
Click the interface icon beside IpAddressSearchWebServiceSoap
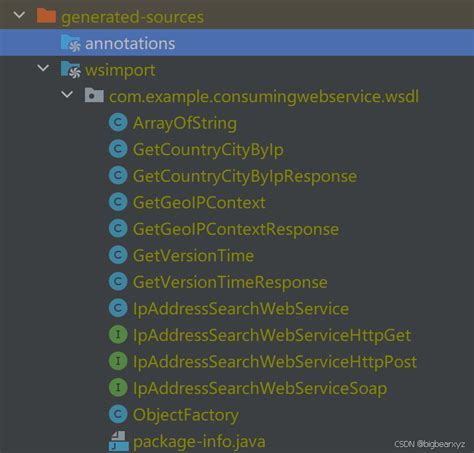tap(118, 387)
